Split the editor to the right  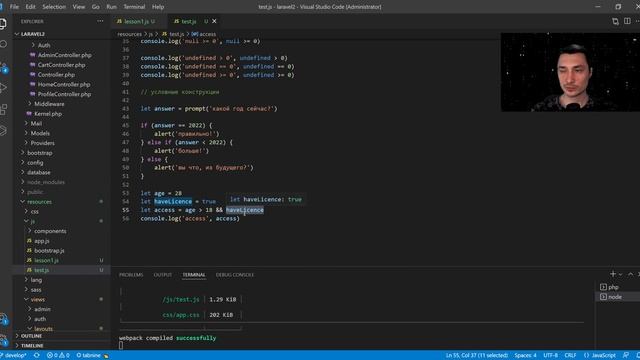[627, 21]
